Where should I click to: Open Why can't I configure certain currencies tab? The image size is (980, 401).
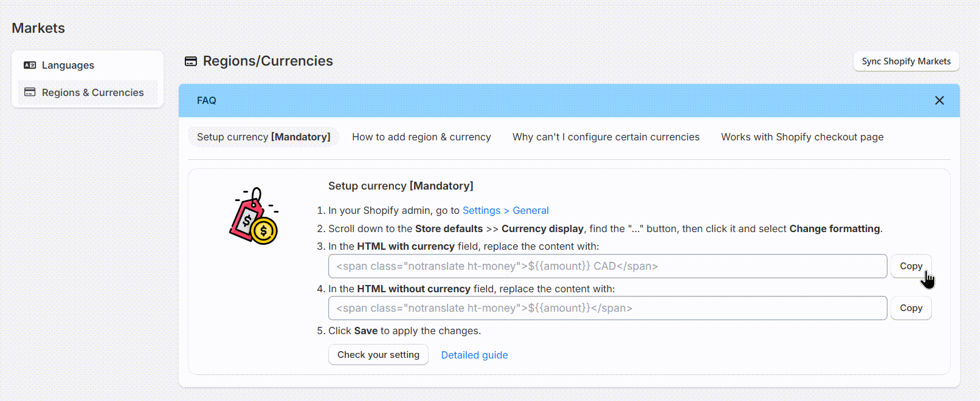coord(606,137)
